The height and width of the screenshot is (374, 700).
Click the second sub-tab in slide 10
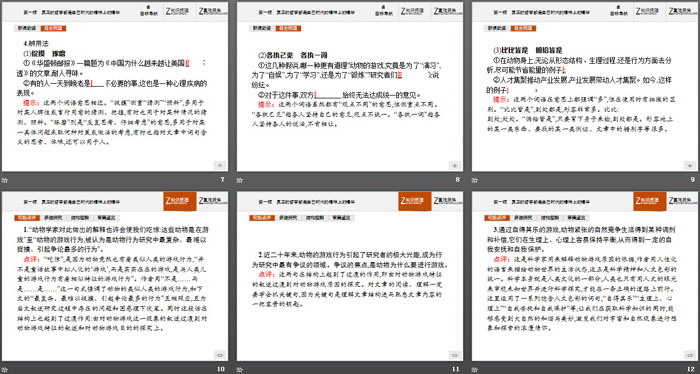[x=53, y=218]
